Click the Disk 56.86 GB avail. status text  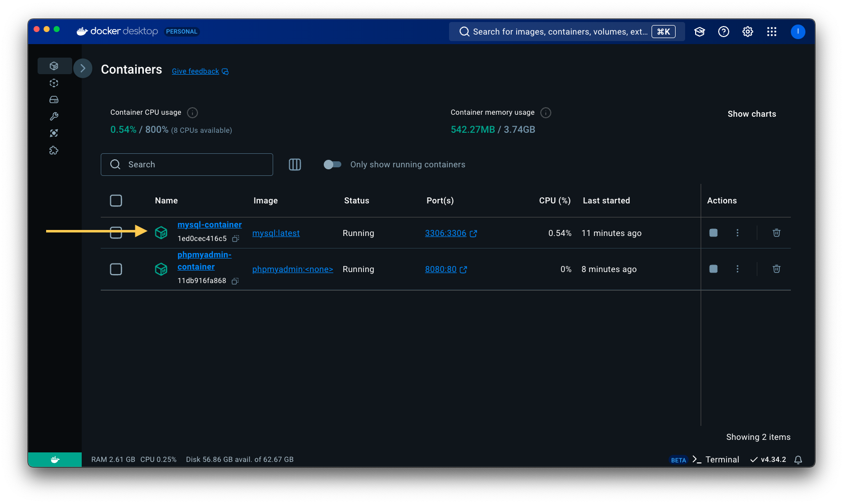click(x=240, y=459)
